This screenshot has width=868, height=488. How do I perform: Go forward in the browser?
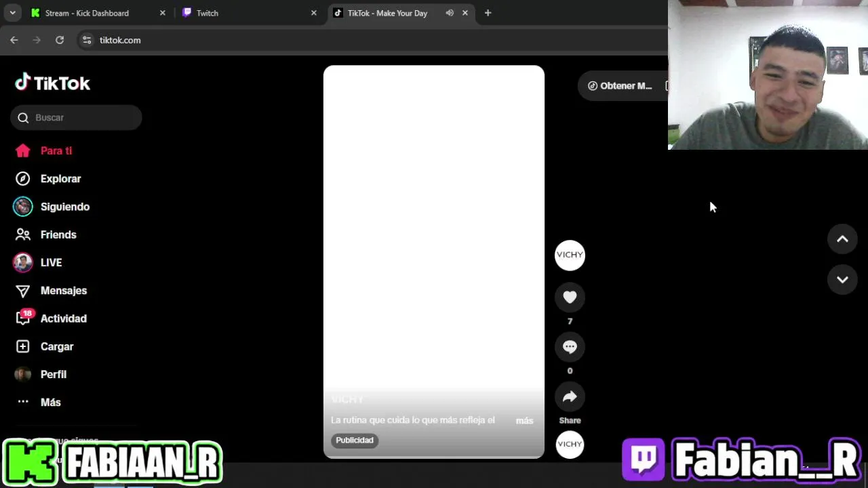37,40
